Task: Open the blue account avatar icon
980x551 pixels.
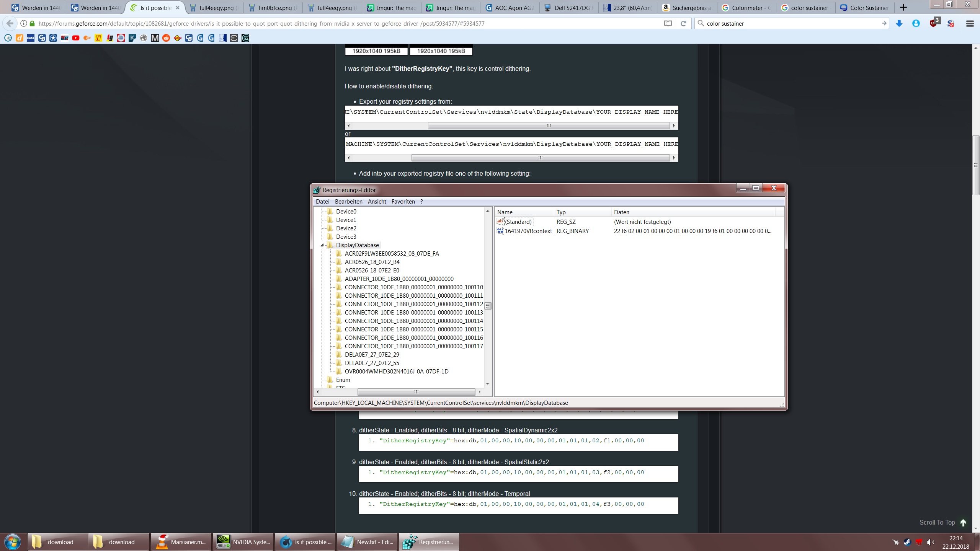Action: 916,24
